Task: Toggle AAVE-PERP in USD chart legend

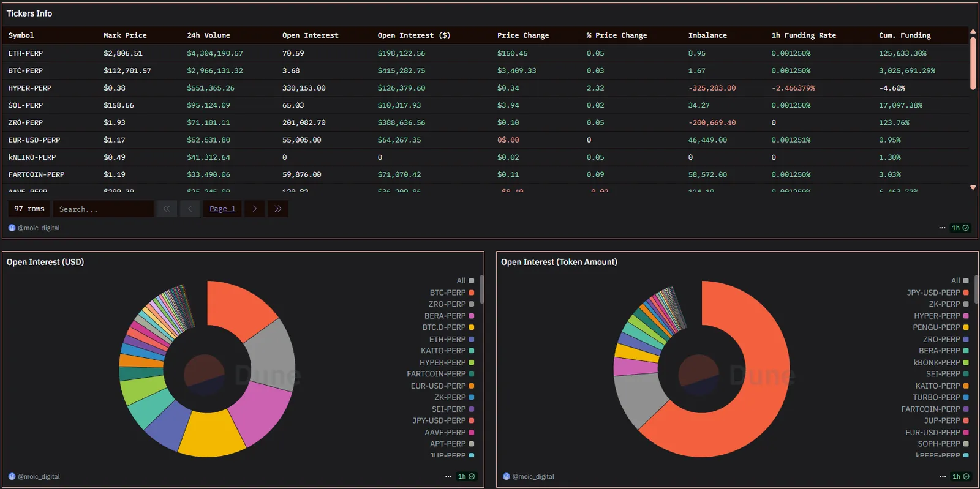Action: point(449,432)
